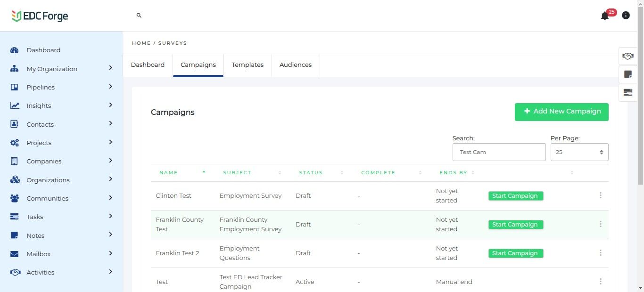
Task: Start the Franklin County Test campaign
Action: pyautogui.click(x=515, y=225)
